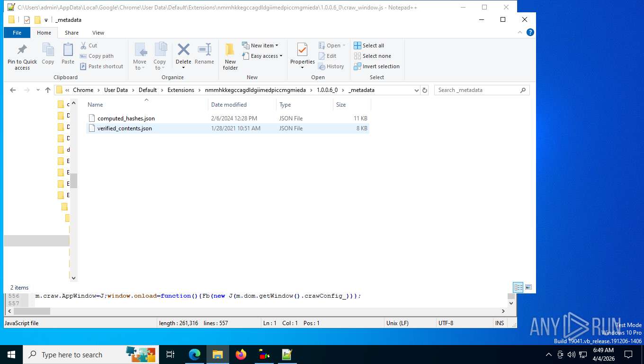The image size is (644, 364).
Task: Click UTF-8 encoding in Notepad++ status bar
Action: (446, 323)
